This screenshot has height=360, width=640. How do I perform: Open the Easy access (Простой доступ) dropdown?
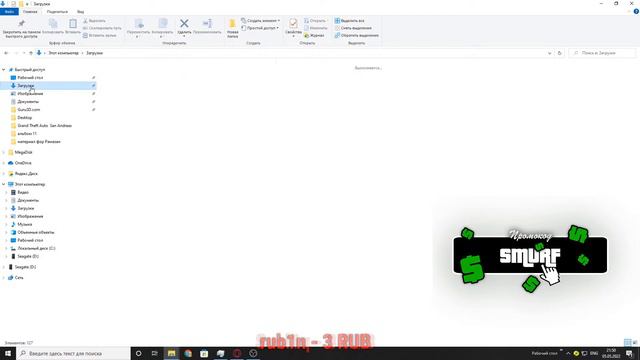click(260, 28)
